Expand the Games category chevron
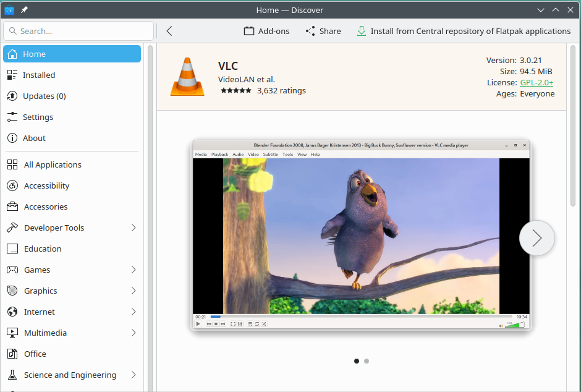Screen dimensions: 581x392 [134, 270]
